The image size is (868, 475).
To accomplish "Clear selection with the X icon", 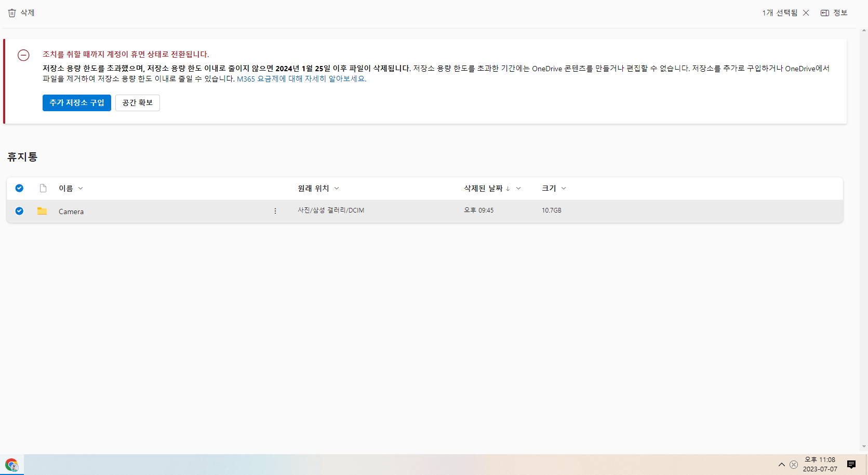I will coord(806,13).
